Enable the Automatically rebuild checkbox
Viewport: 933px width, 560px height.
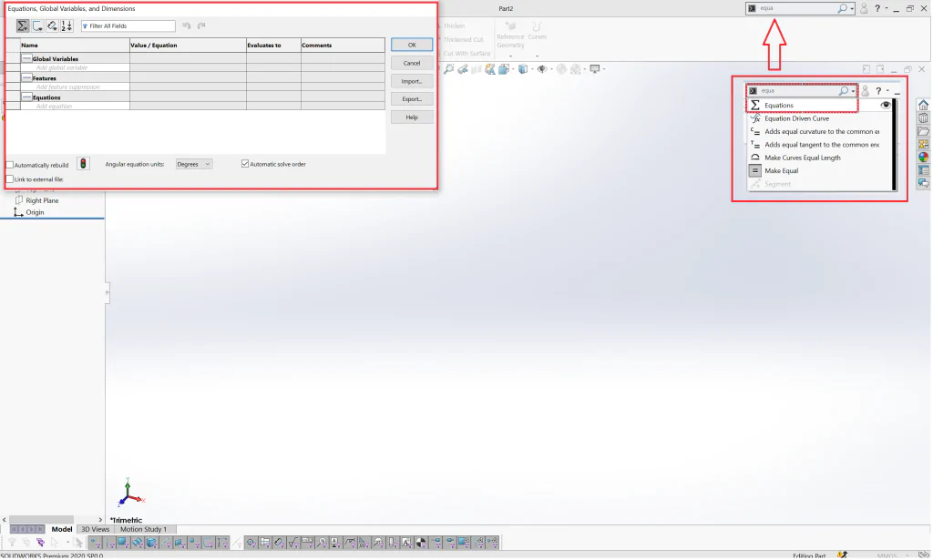click(x=9, y=165)
